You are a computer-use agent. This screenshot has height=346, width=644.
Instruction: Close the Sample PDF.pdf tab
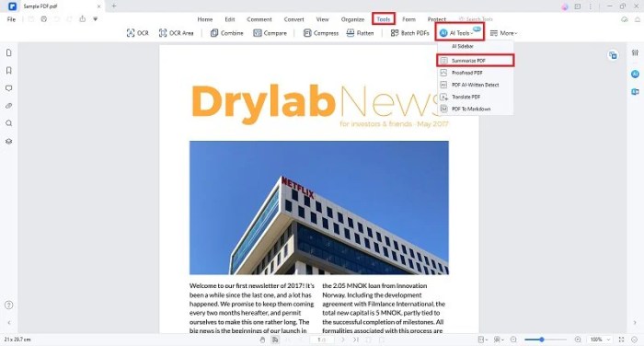pos(99,6)
